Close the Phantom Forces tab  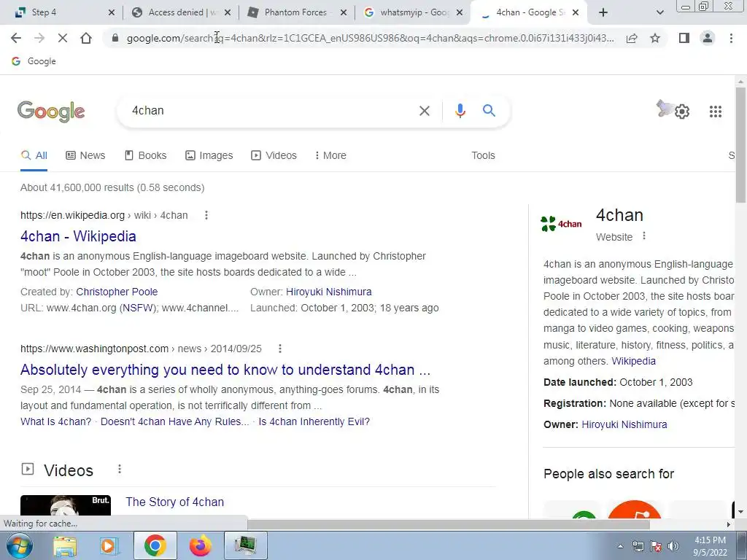click(344, 12)
